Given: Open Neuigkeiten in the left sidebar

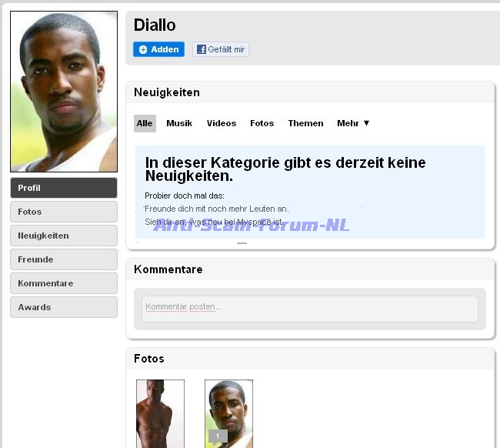Looking at the screenshot, I should (x=64, y=236).
